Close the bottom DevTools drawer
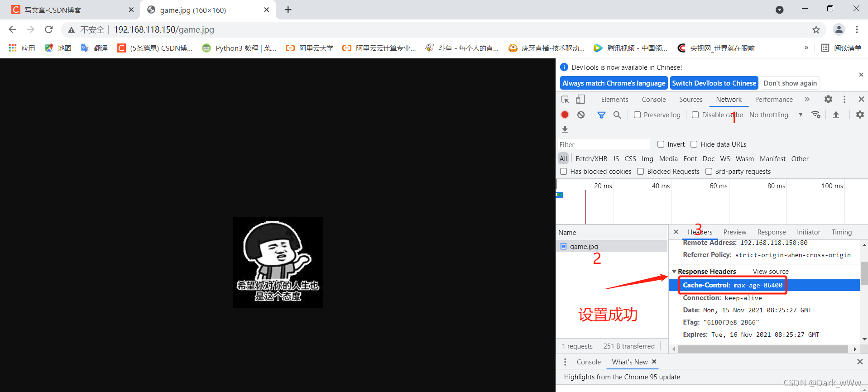The width and height of the screenshot is (868, 392). click(860, 362)
